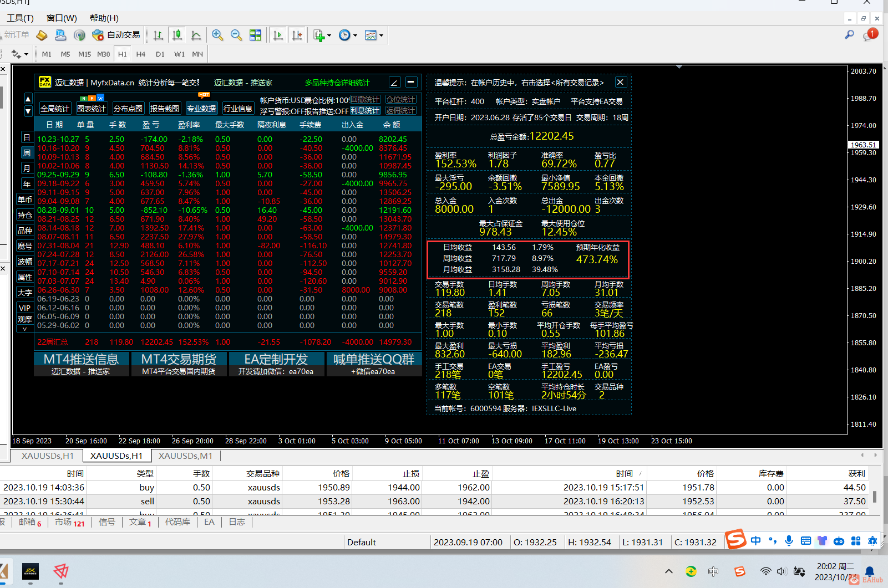Close the 温馨提示 account info panel
Screen dimensions: 888x588
(x=620, y=82)
